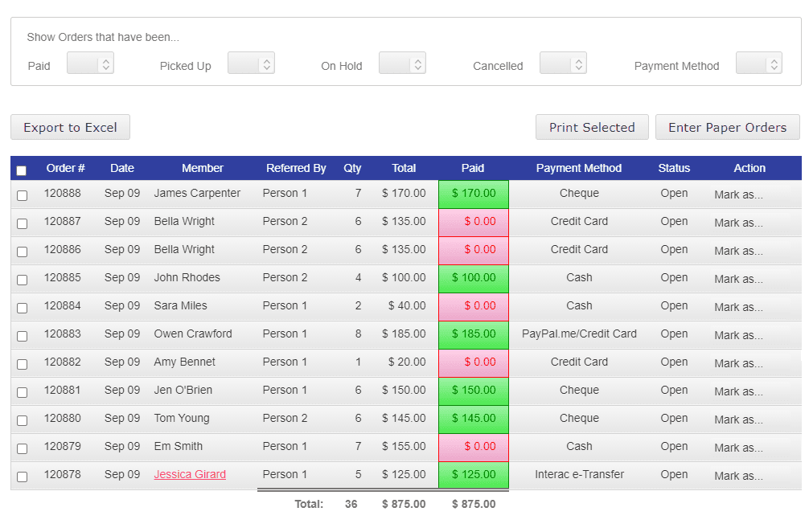Click the green $ 125.00 paid cell
809x532 pixels.
(474, 475)
